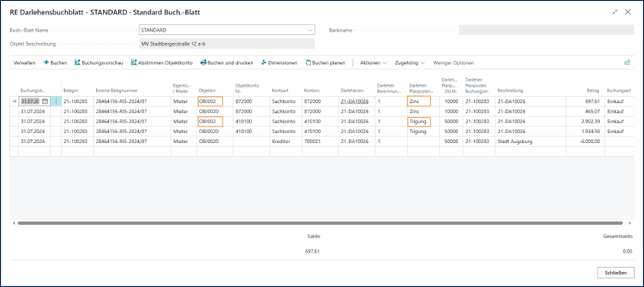Click the Beschreibung column header
The image size is (644, 287).
[509, 91]
